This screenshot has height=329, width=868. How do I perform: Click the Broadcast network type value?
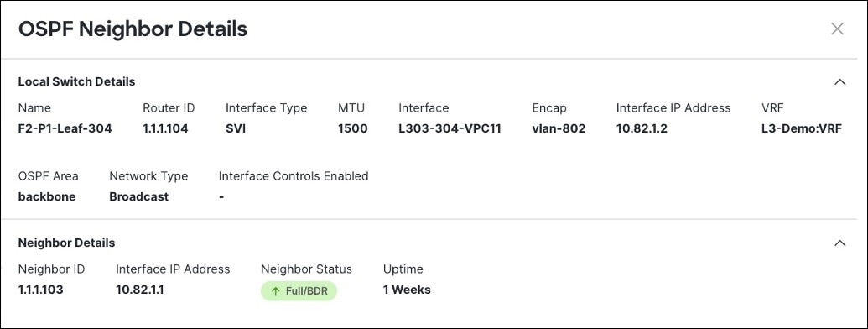click(139, 196)
